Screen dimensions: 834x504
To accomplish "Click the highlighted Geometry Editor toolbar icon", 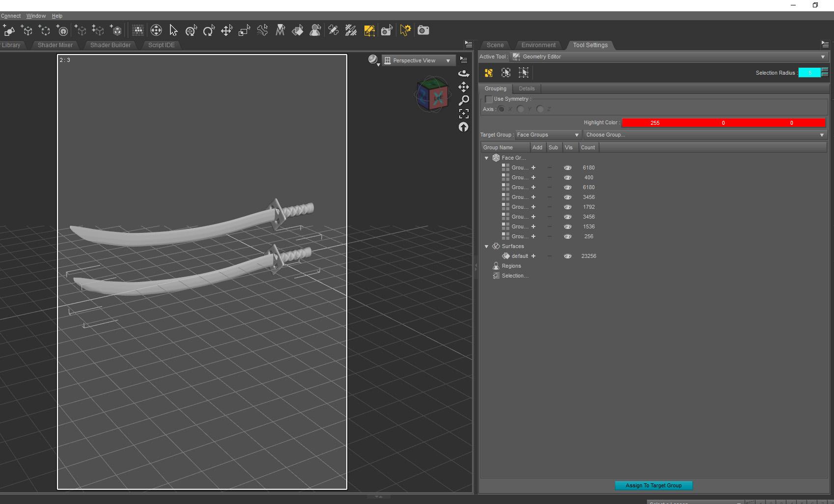I will tap(369, 30).
